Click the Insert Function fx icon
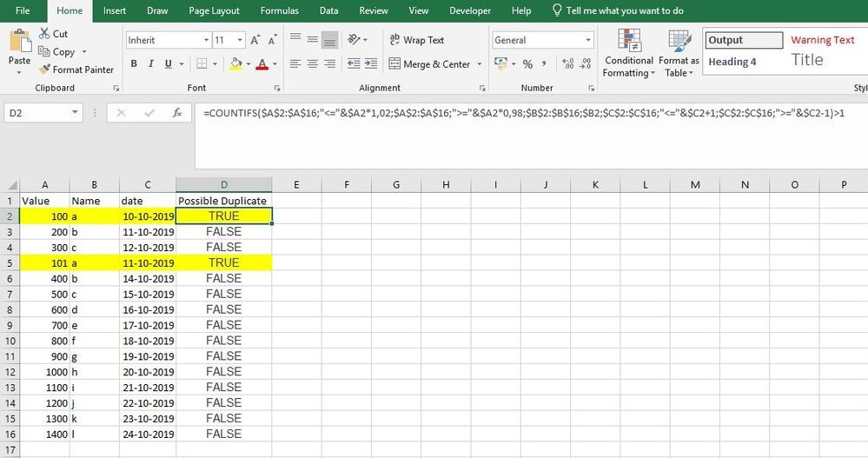This screenshot has height=458, width=868. [177, 113]
